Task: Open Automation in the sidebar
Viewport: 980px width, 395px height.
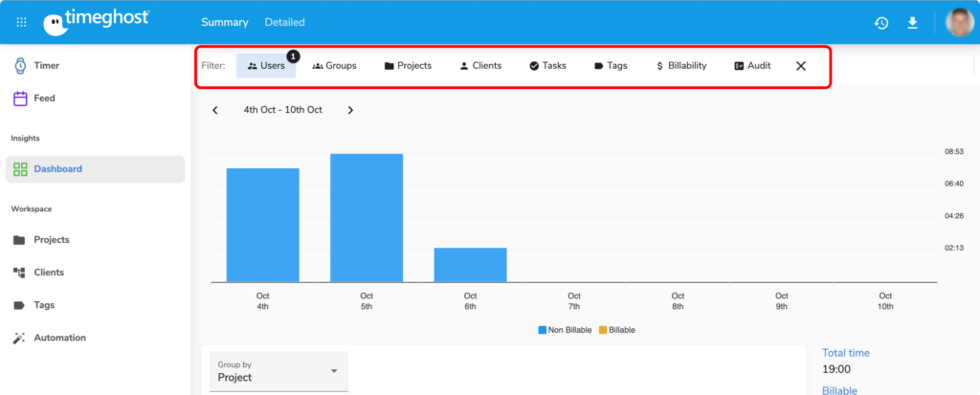Action: 59,338
